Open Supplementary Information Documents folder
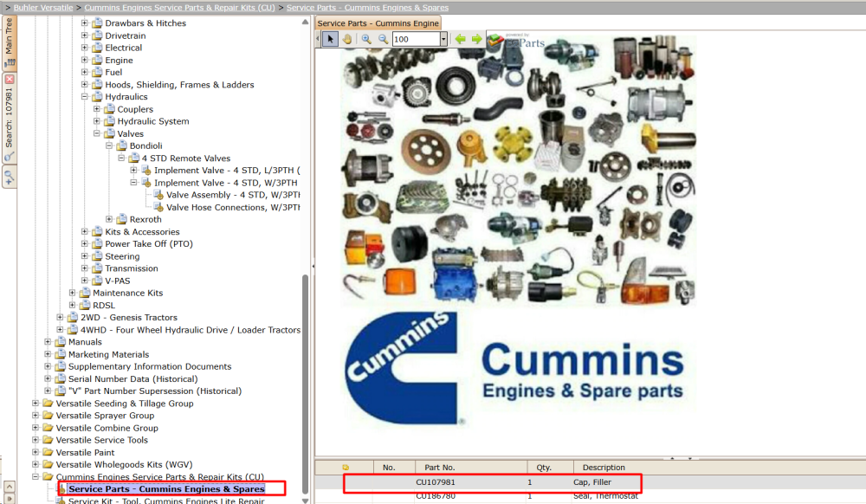Image resolution: width=866 pixels, height=504 pixels. tap(150, 366)
